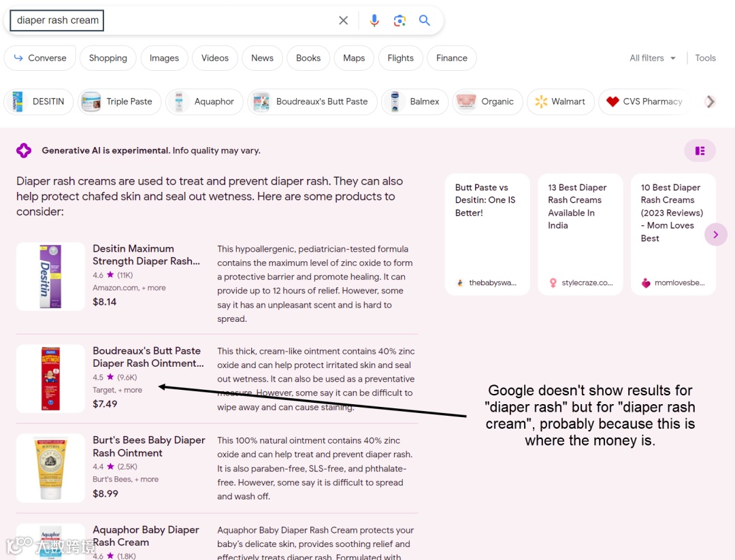Click the Walmart spark logo icon
Image resolution: width=735 pixels, height=560 pixels.
point(541,101)
